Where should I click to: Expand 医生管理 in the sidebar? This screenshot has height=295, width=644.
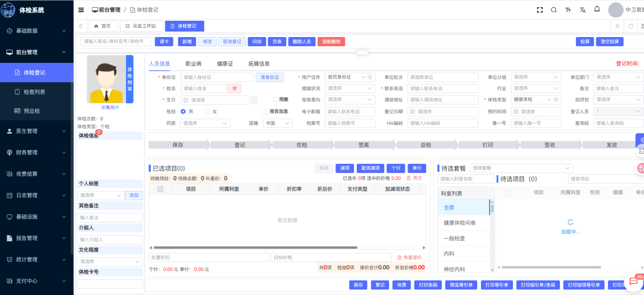37,131
